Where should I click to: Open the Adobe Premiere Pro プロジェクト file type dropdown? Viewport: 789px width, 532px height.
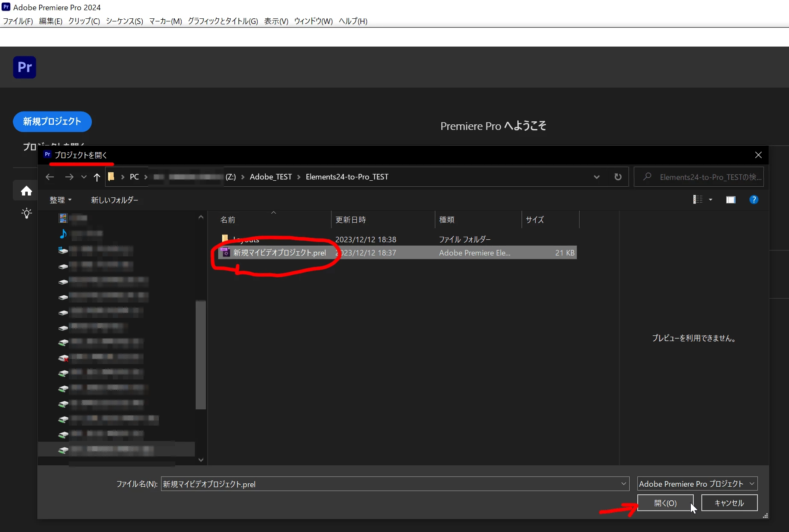point(697,484)
